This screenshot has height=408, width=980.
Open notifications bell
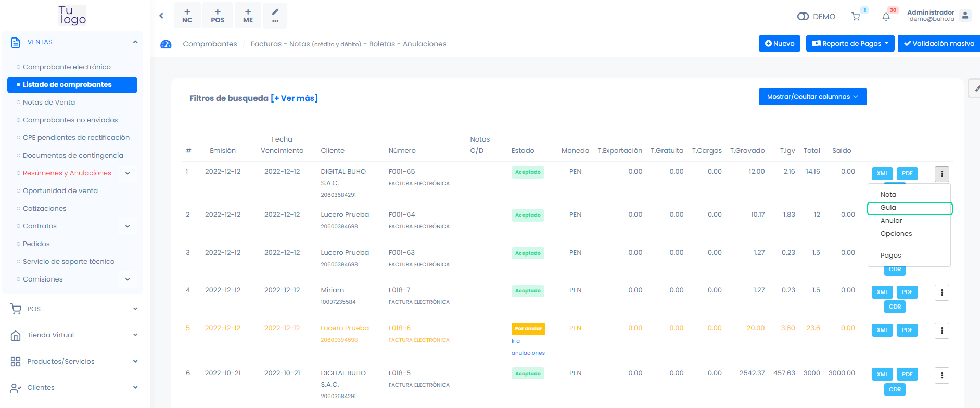coord(886,17)
